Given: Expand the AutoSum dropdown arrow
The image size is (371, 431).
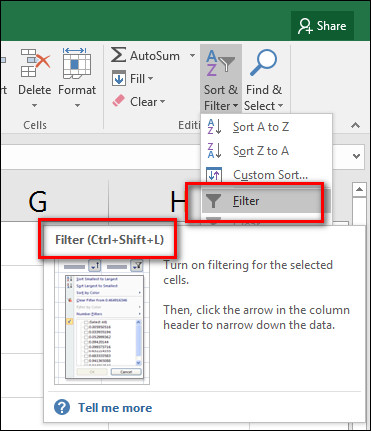Looking at the screenshot, I should click(x=192, y=55).
